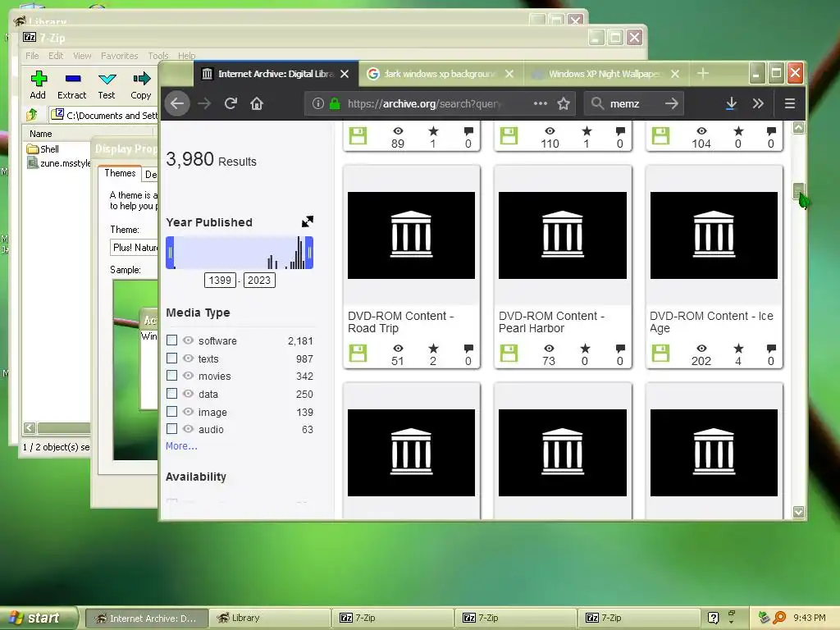
Task: Show more toolbar tools overflow chevrons
Action: pyautogui.click(x=757, y=103)
